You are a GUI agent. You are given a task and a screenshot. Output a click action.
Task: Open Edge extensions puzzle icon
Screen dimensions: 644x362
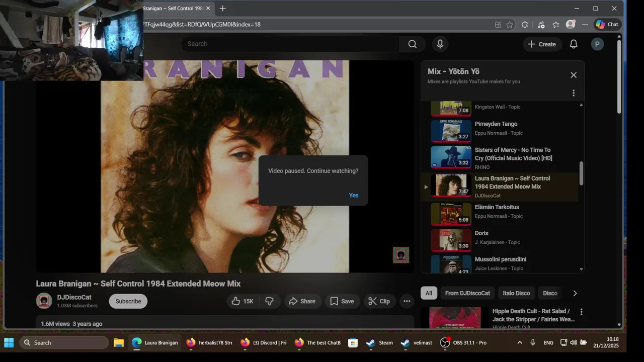(x=525, y=24)
